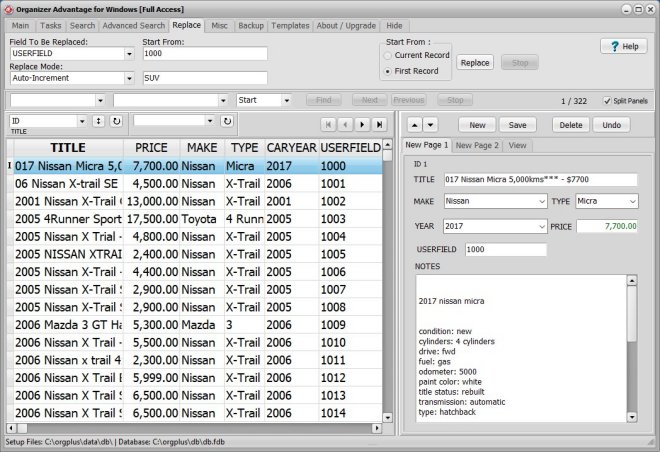Click the Start From input containing 1000

pyautogui.click(x=205, y=54)
